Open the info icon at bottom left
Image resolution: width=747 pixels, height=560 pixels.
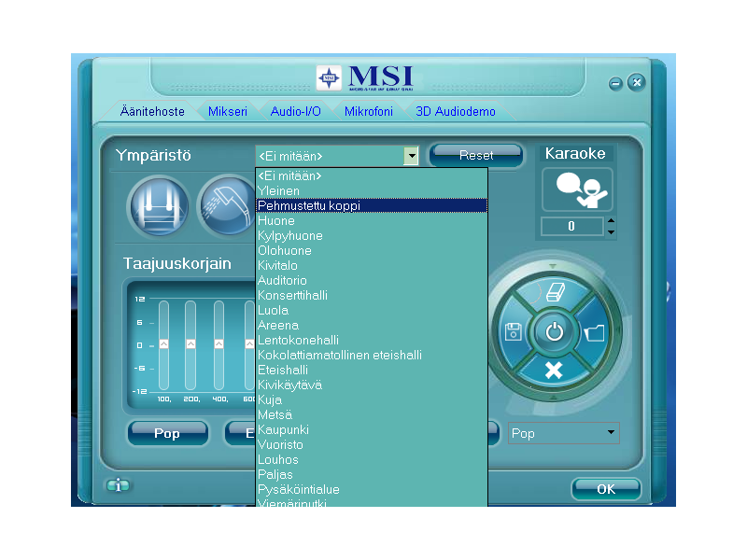[119, 485]
